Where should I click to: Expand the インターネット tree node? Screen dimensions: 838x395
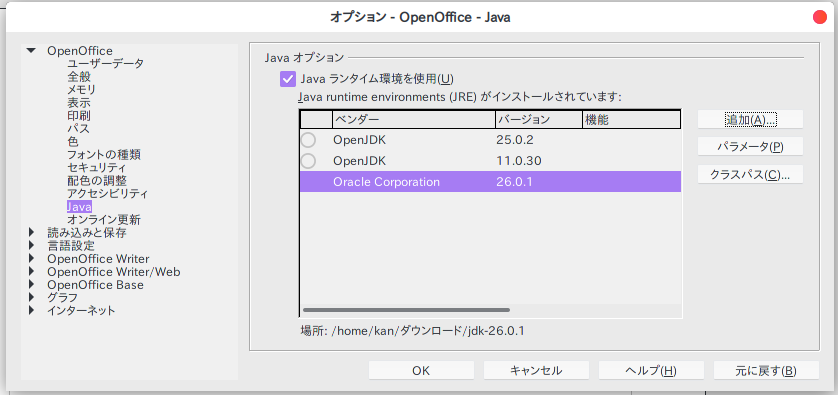coord(31,311)
